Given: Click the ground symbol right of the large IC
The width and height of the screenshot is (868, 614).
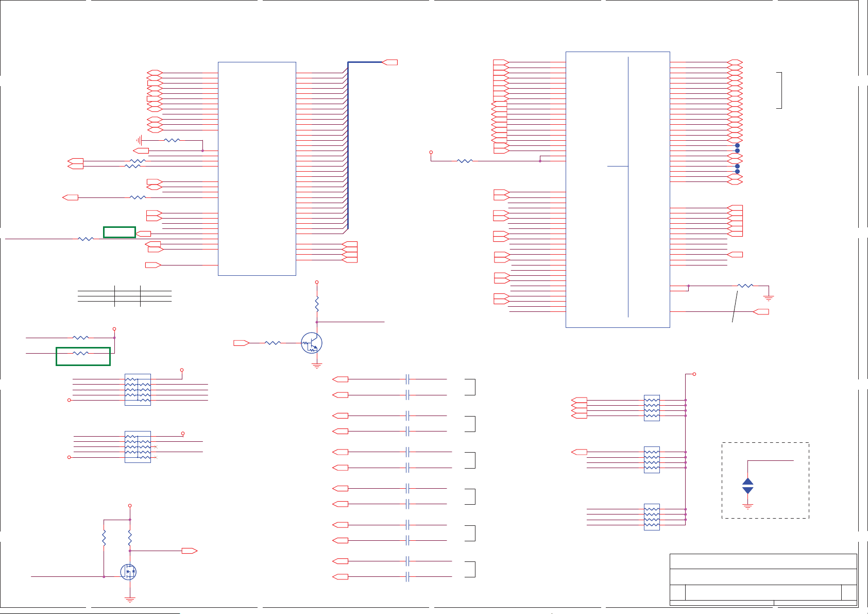Looking at the screenshot, I should (769, 298).
